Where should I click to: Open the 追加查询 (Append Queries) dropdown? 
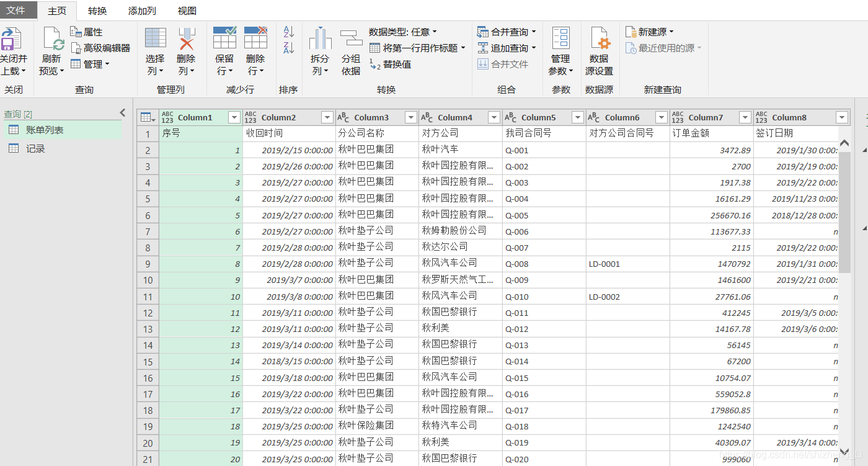(x=507, y=48)
